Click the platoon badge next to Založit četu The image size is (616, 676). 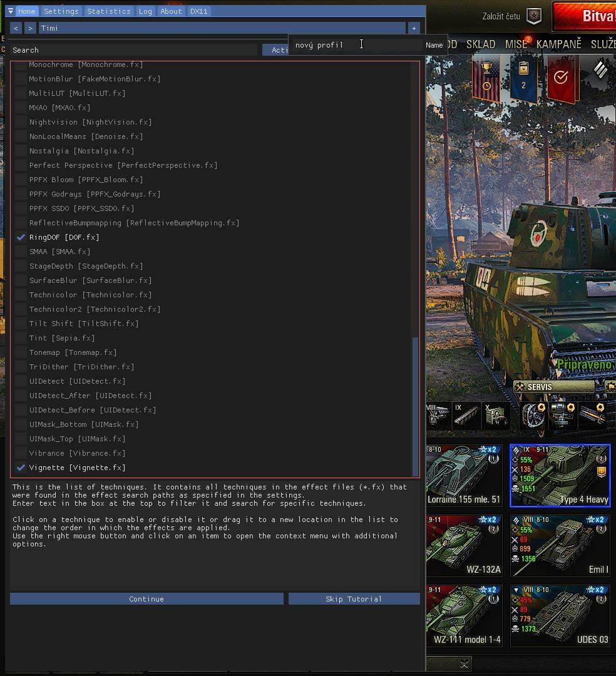(533, 16)
